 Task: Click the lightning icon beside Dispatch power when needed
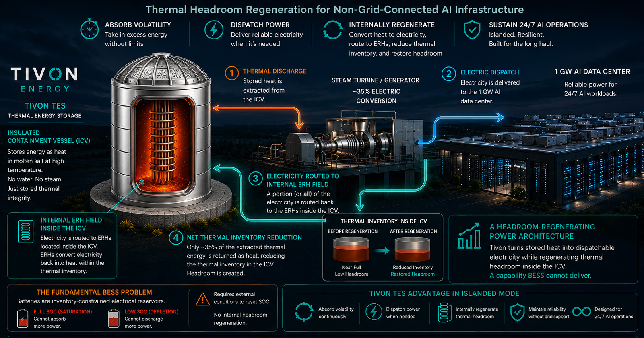coord(374,312)
